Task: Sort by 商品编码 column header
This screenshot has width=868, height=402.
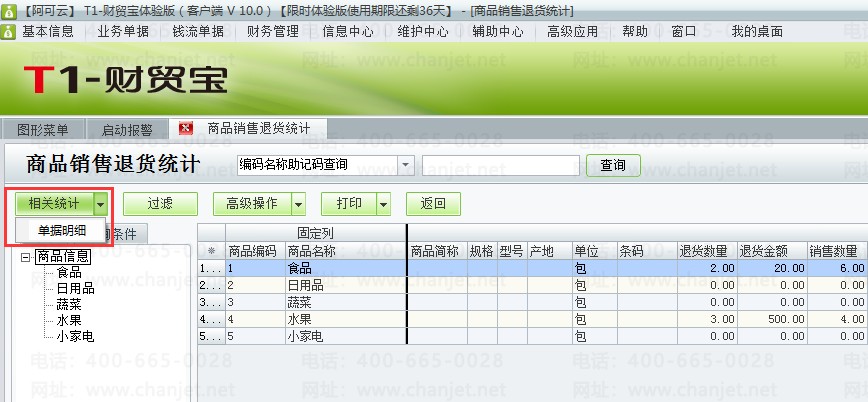Action: point(255,251)
